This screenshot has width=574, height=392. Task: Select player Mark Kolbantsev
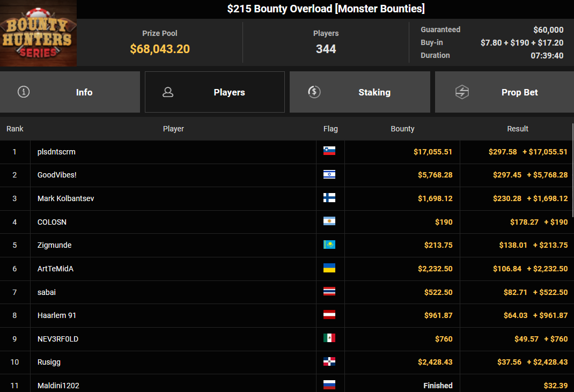pyautogui.click(x=65, y=198)
